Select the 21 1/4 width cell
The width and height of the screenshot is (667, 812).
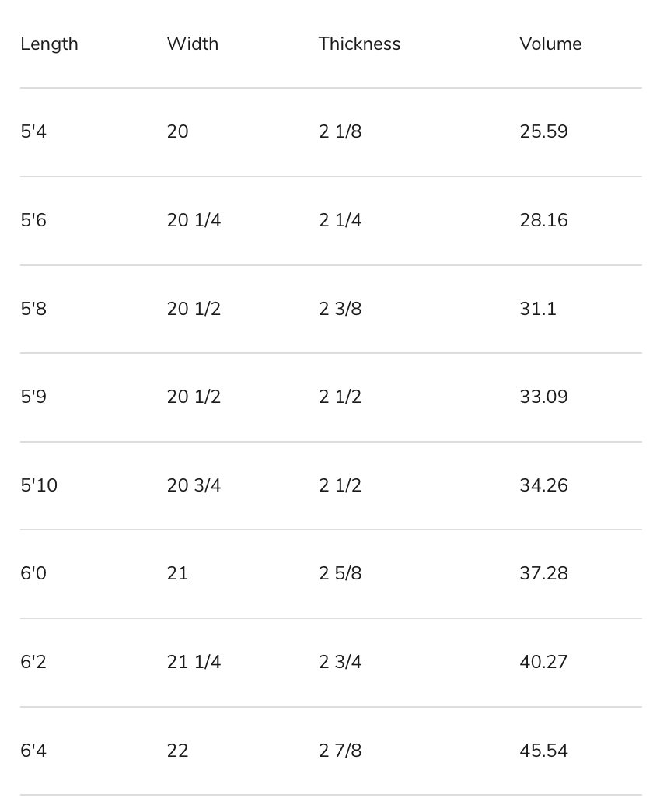pyautogui.click(x=194, y=662)
